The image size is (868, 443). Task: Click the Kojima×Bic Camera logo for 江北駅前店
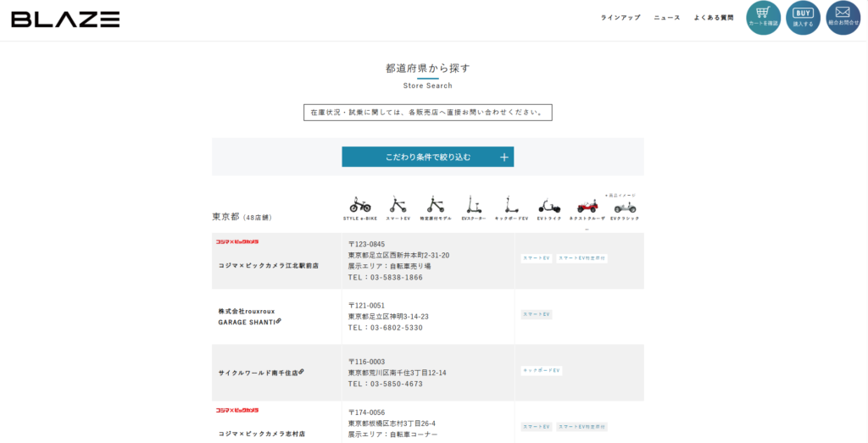pyautogui.click(x=237, y=241)
